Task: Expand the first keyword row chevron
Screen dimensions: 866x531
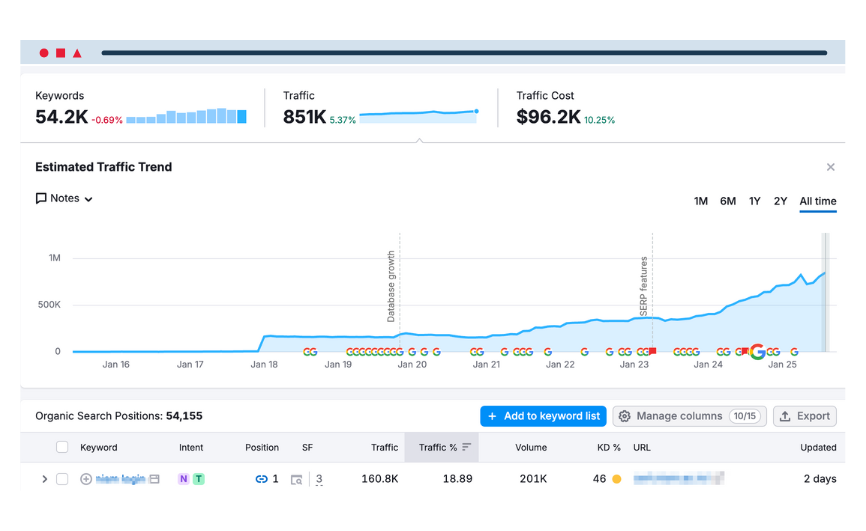Action: pos(44,479)
